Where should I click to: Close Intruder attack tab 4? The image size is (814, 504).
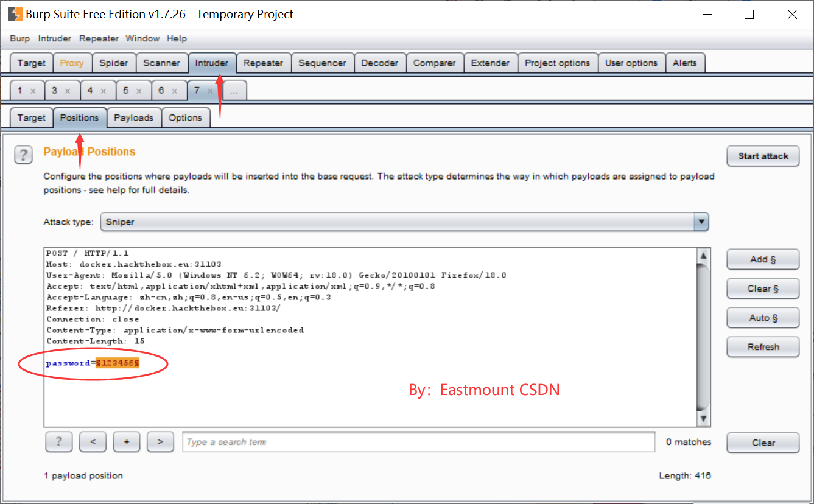point(104,91)
